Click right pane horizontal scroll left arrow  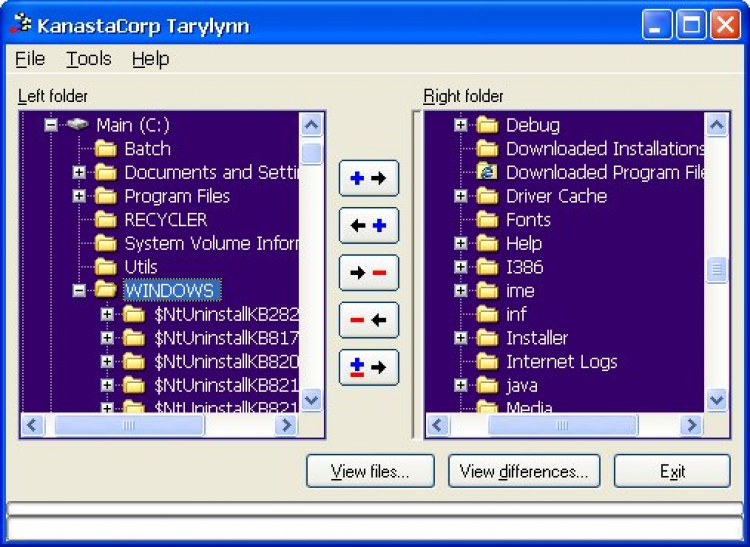tap(438, 425)
